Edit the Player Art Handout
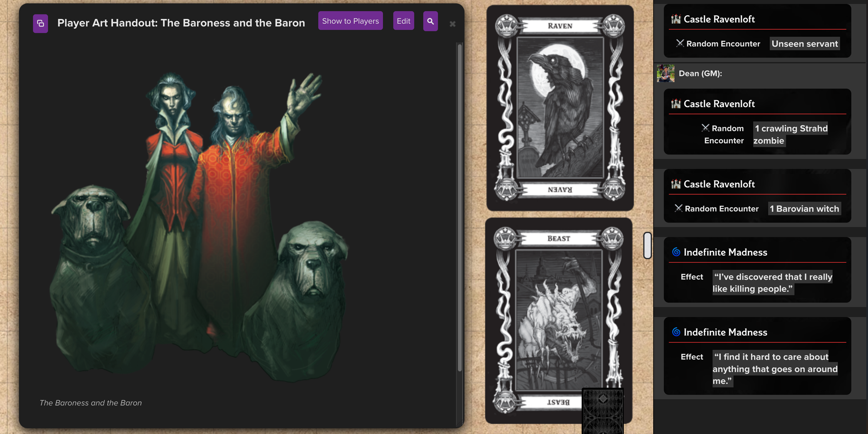The image size is (868, 434). 403,20
